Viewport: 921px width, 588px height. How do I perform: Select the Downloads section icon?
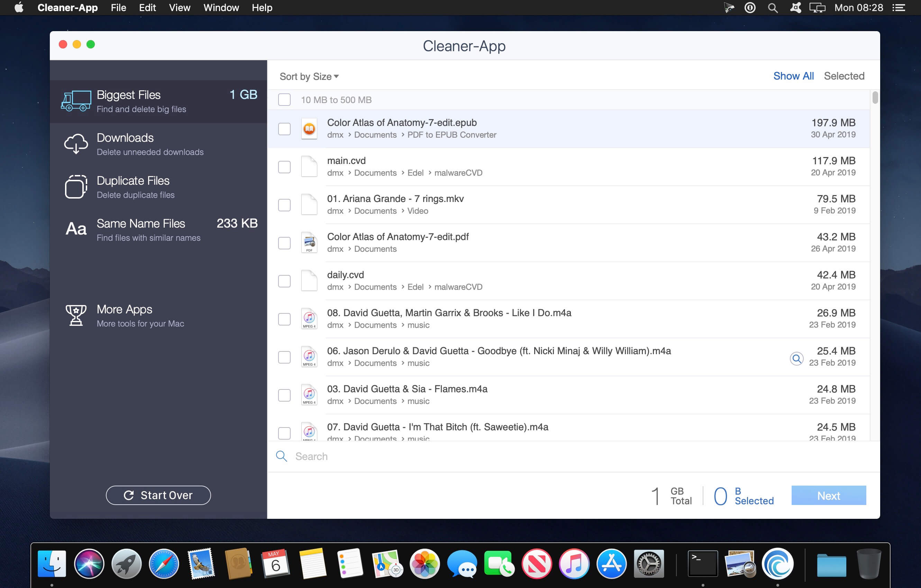pos(75,143)
